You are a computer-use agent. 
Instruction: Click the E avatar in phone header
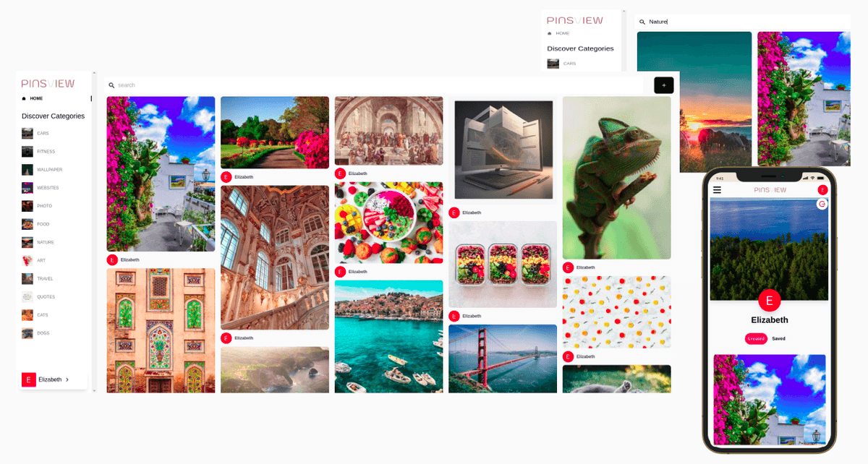coord(822,190)
